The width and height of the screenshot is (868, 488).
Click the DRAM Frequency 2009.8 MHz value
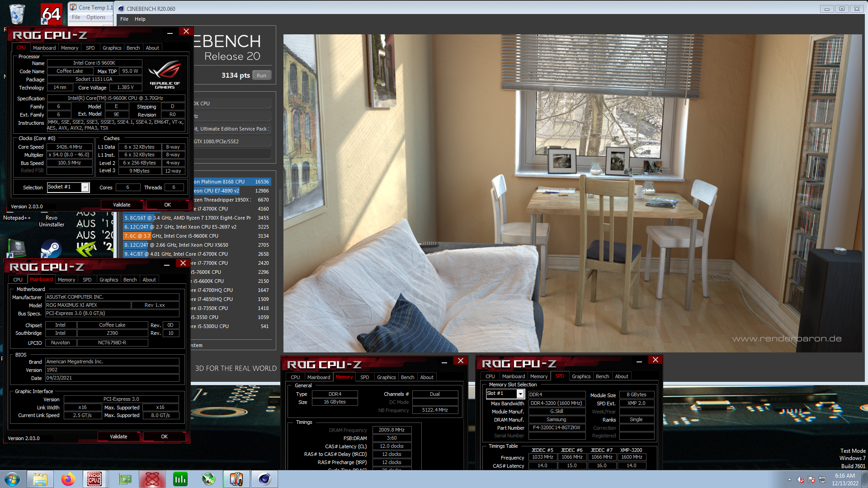(x=392, y=430)
